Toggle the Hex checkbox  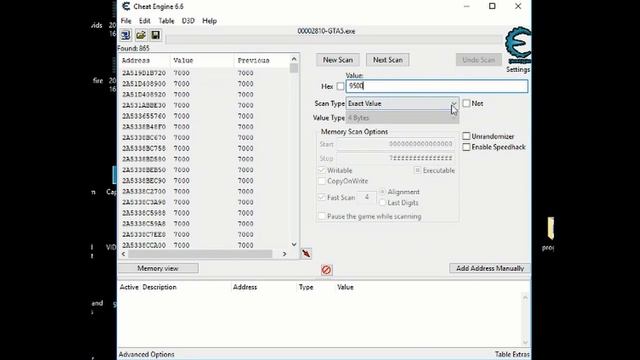[x=340, y=86]
